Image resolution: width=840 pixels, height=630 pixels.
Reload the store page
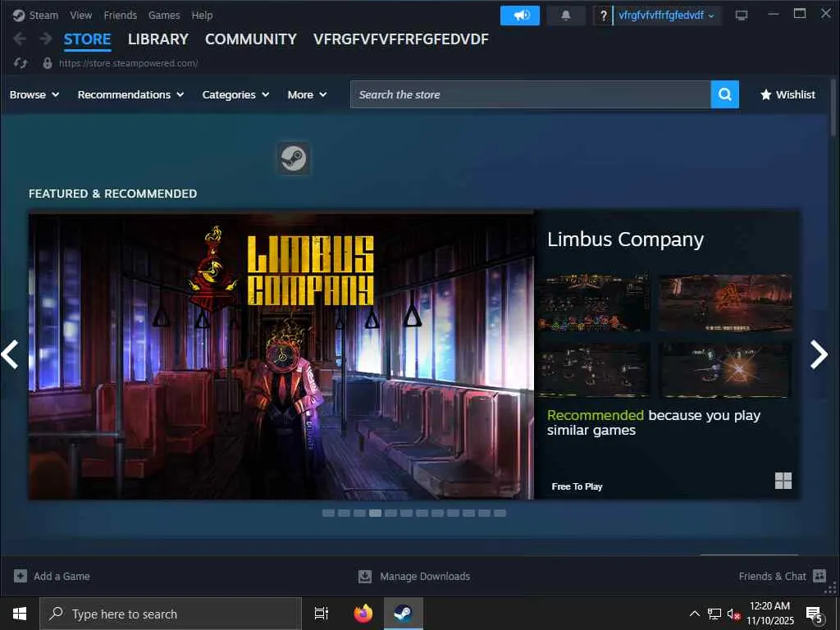pyautogui.click(x=21, y=63)
